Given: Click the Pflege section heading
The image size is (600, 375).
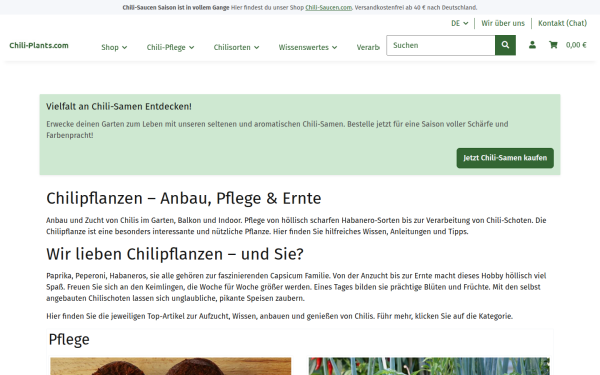Looking at the screenshot, I should 69,339.
